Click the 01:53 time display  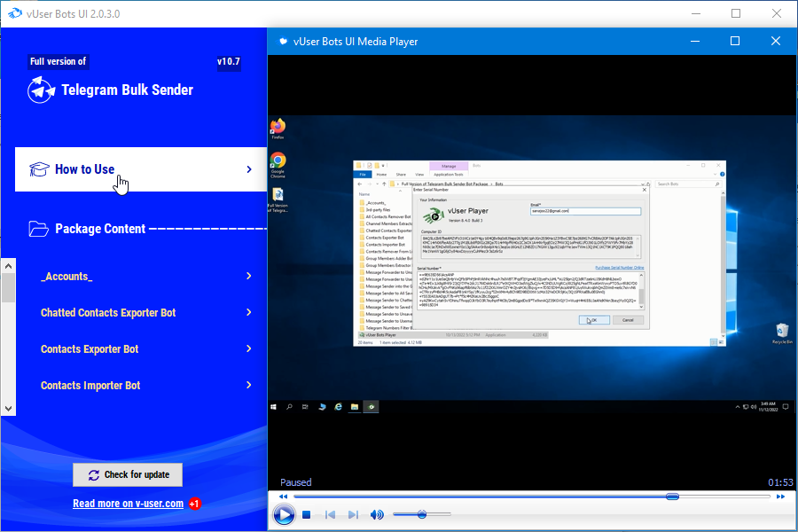pos(780,482)
